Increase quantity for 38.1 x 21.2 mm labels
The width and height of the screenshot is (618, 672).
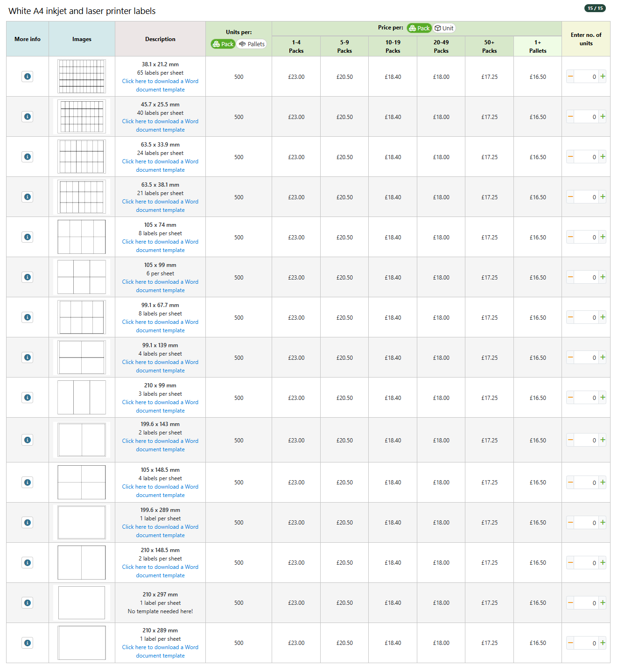click(x=603, y=76)
